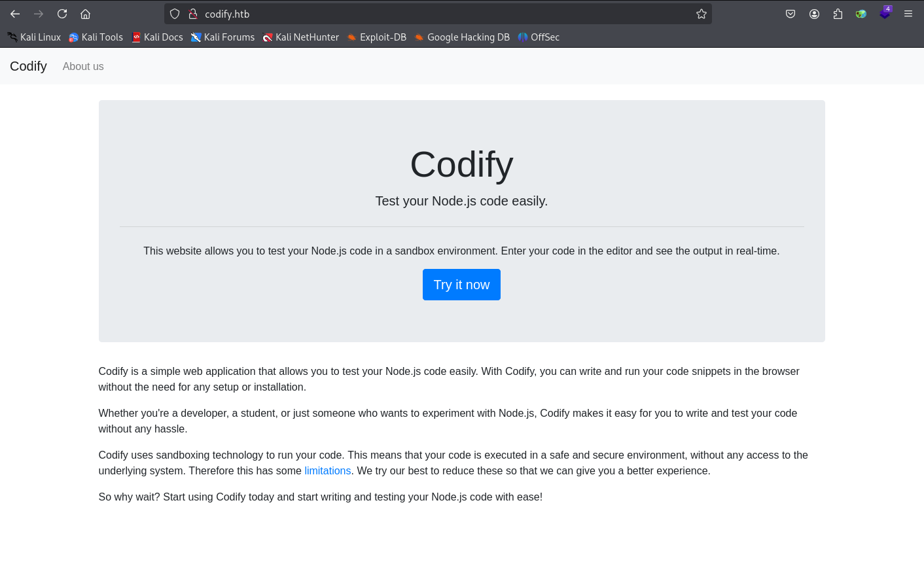
Task: Open the Kali Tools bookmark
Action: tap(96, 37)
